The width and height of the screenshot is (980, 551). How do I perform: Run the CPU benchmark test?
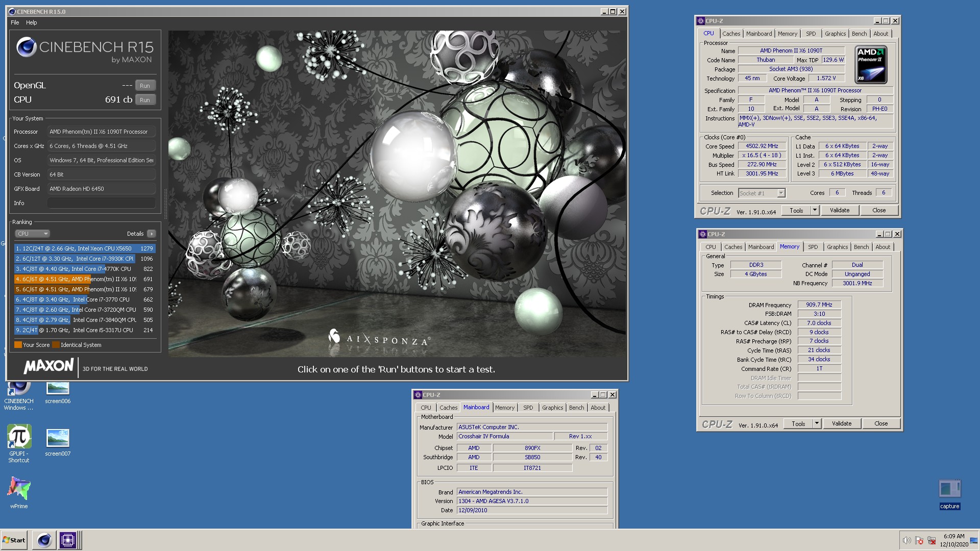[145, 100]
